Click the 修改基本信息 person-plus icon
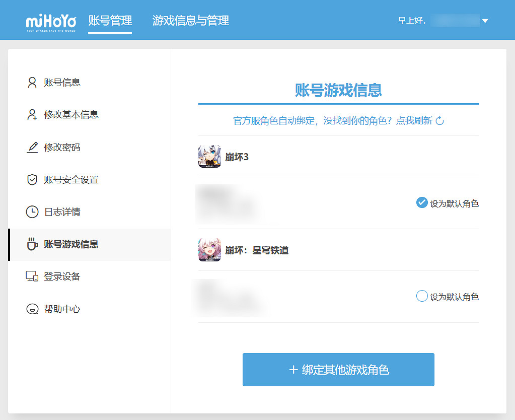 point(32,115)
